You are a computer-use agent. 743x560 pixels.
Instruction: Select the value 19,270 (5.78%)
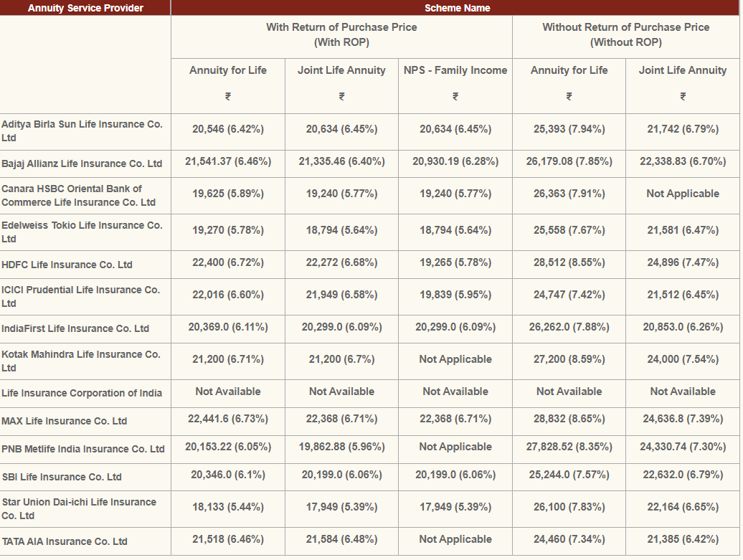pyautogui.click(x=228, y=229)
